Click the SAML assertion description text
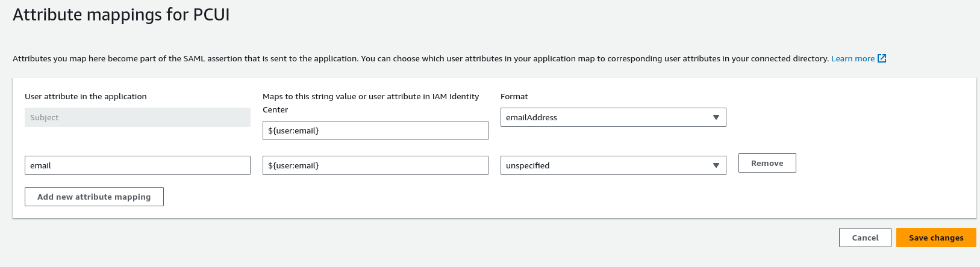The image size is (980, 267). [x=361, y=58]
